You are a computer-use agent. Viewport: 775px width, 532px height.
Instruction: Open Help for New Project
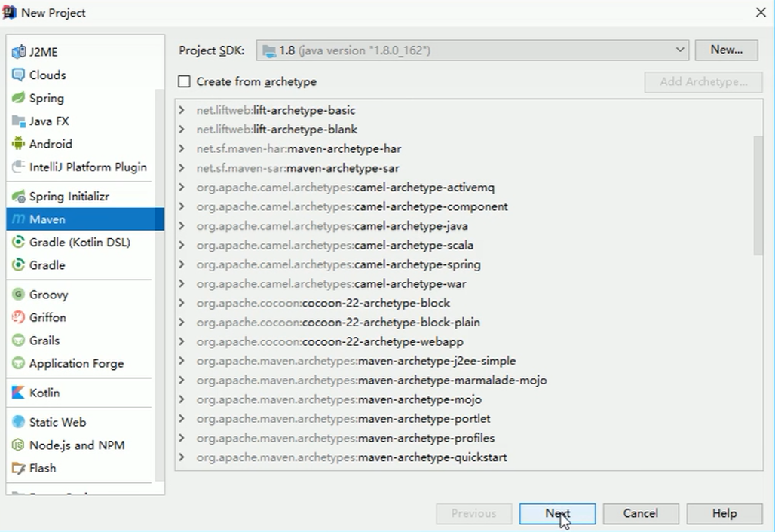pos(724,514)
